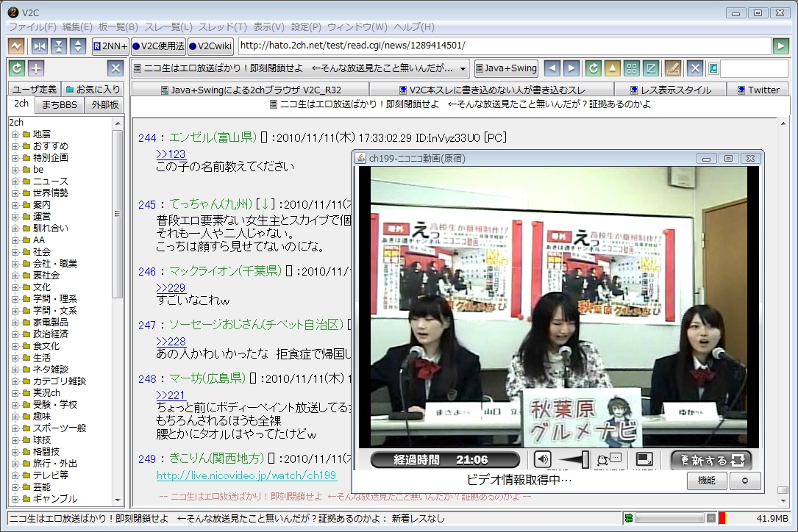Expand the ニュース category in board tree
Screen dimensions: 798x532
click(x=15, y=181)
